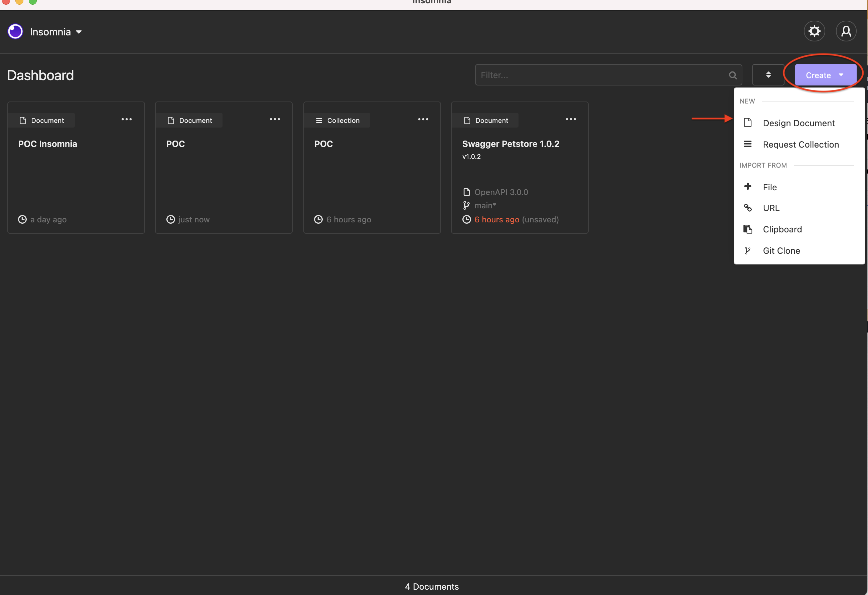Click the Git Clone branch icon

[x=748, y=250]
